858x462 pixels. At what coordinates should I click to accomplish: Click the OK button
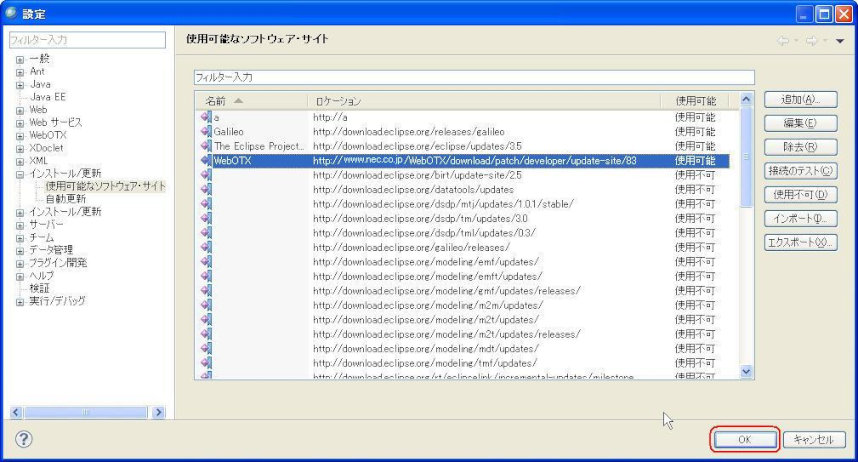coord(744,439)
